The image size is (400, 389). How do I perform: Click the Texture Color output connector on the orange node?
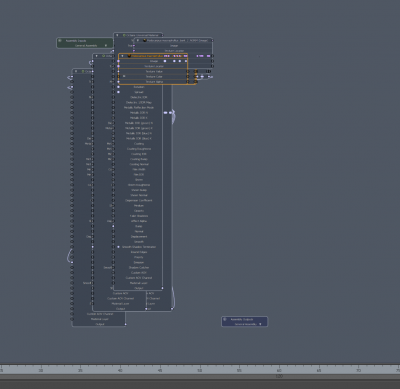click(188, 77)
